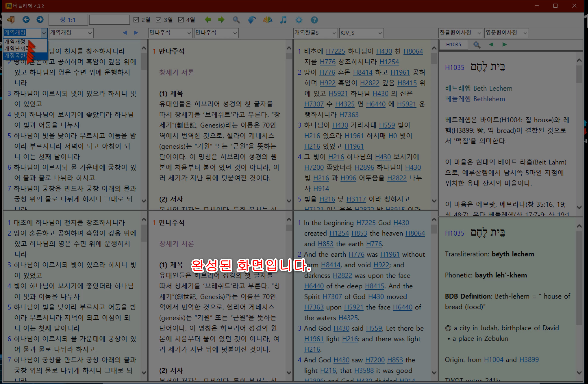588x384 pixels.
Task: Open the H7363 link after 행하시니라
Action: tap(349, 115)
